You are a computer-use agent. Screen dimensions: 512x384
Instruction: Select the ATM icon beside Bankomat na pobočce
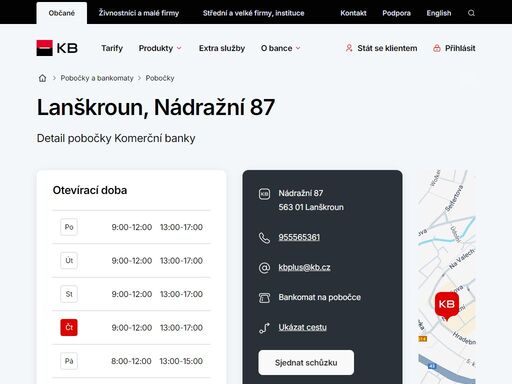coord(264,297)
